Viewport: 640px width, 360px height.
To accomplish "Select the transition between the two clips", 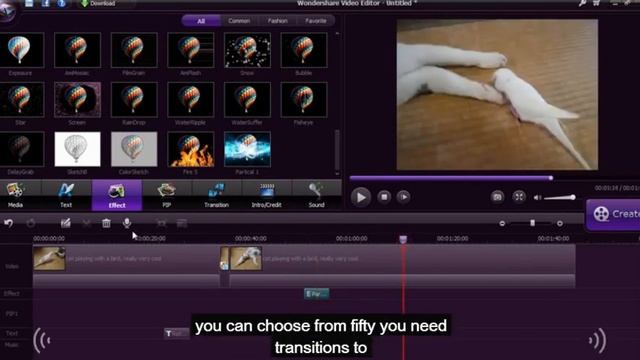I will pyautogui.click(x=224, y=259).
